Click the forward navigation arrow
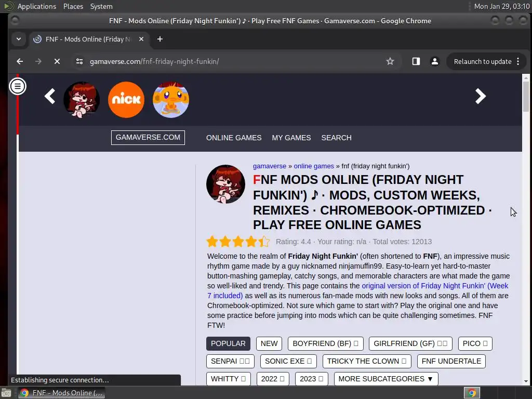532x399 pixels. [x=38, y=61]
